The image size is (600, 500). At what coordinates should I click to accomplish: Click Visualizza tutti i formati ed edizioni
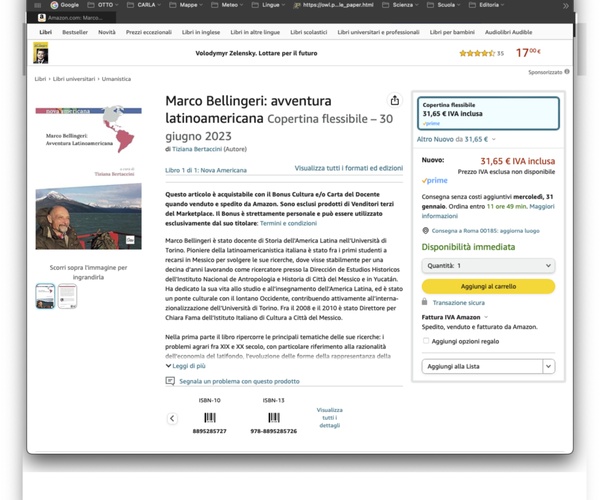[x=349, y=168]
